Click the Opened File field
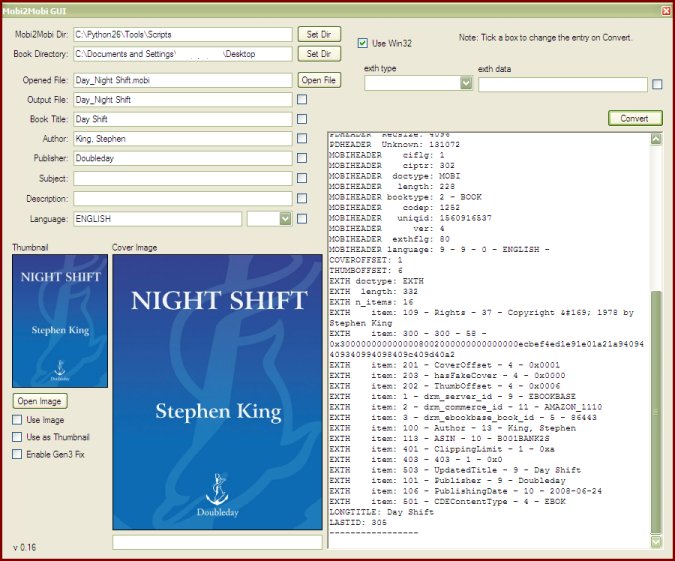 183,80
